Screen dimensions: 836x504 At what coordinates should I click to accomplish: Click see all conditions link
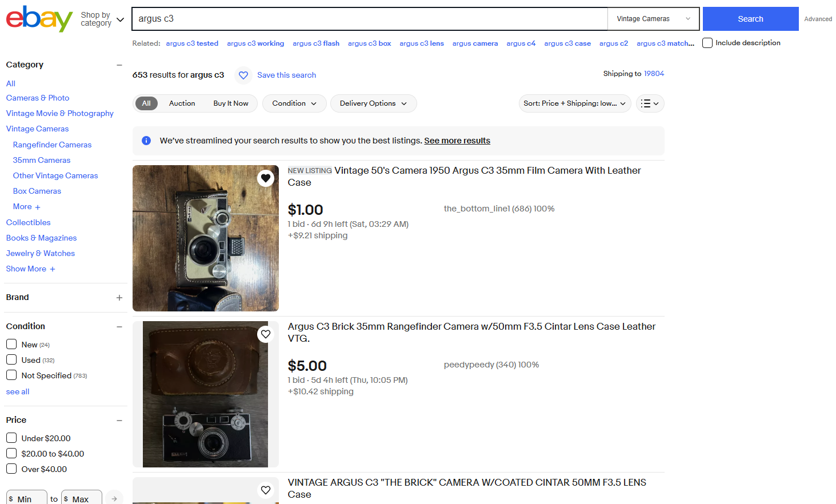[18, 391]
